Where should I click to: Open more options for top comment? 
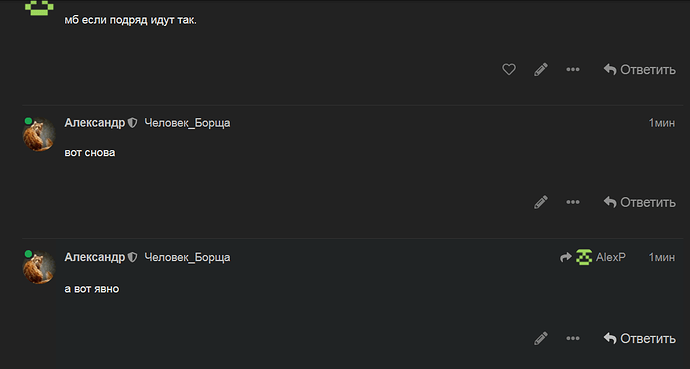[x=573, y=69]
